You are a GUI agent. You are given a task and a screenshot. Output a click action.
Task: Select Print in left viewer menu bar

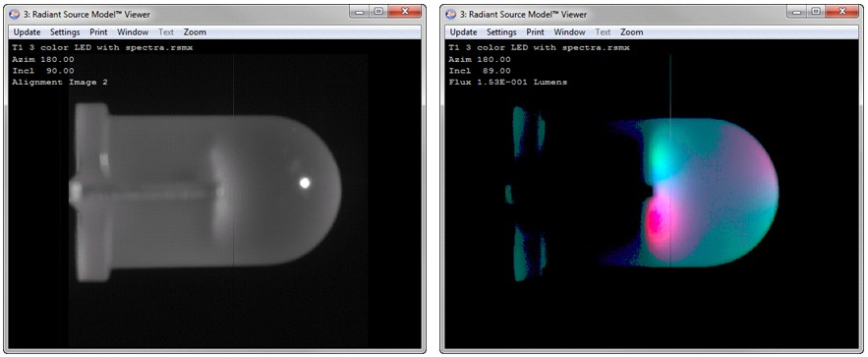coord(98,32)
